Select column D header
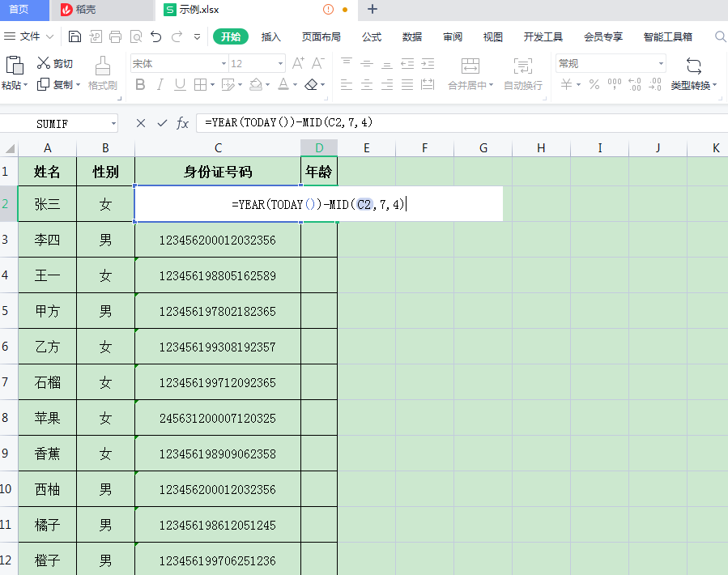The image size is (728, 575). click(319, 148)
